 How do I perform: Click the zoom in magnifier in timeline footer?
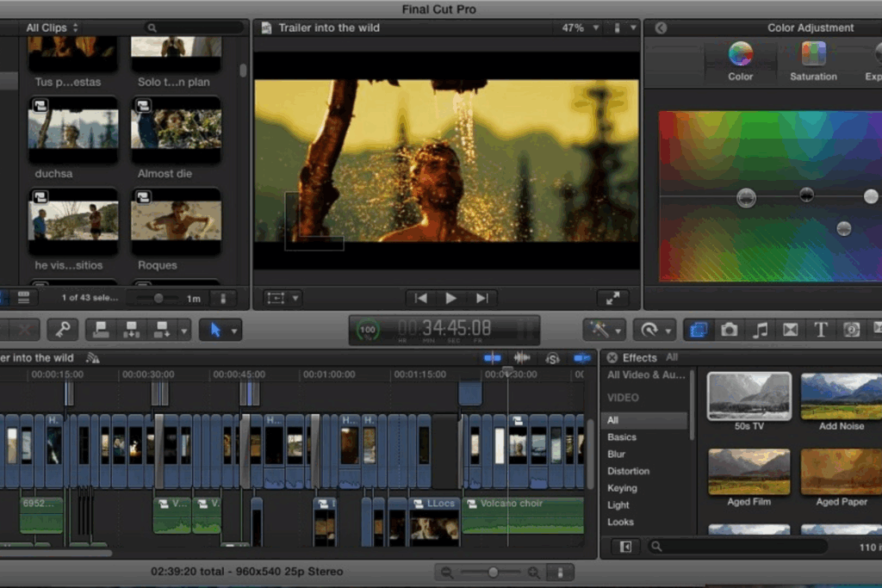point(533,573)
